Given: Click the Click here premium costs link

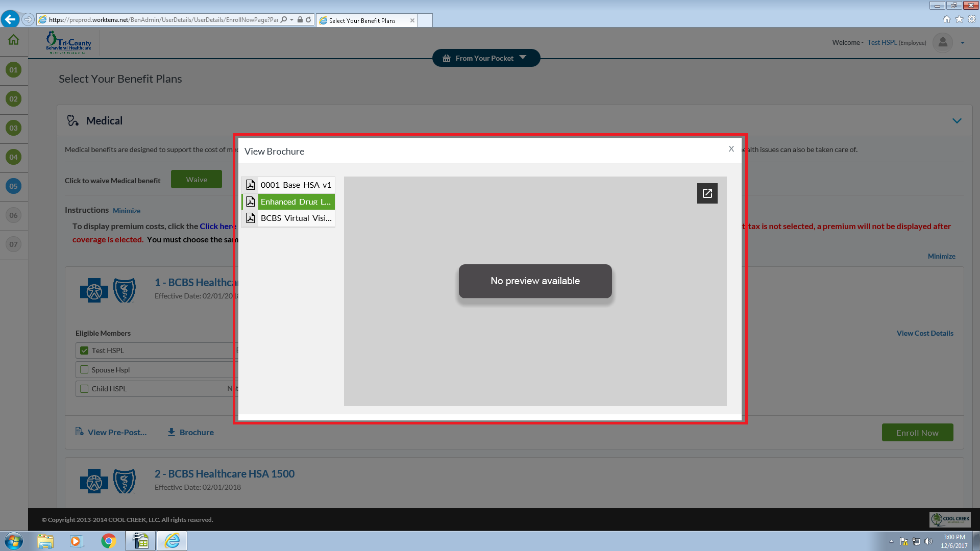Looking at the screenshot, I should pyautogui.click(x=218, y=227).
